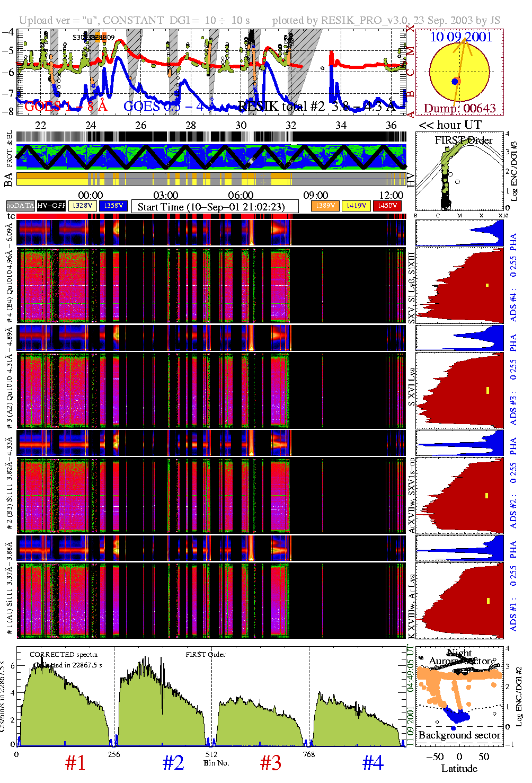This screenshot has width=532, height=783.
Task: Click the large red #1 channel label
Action: click(75, 763)
